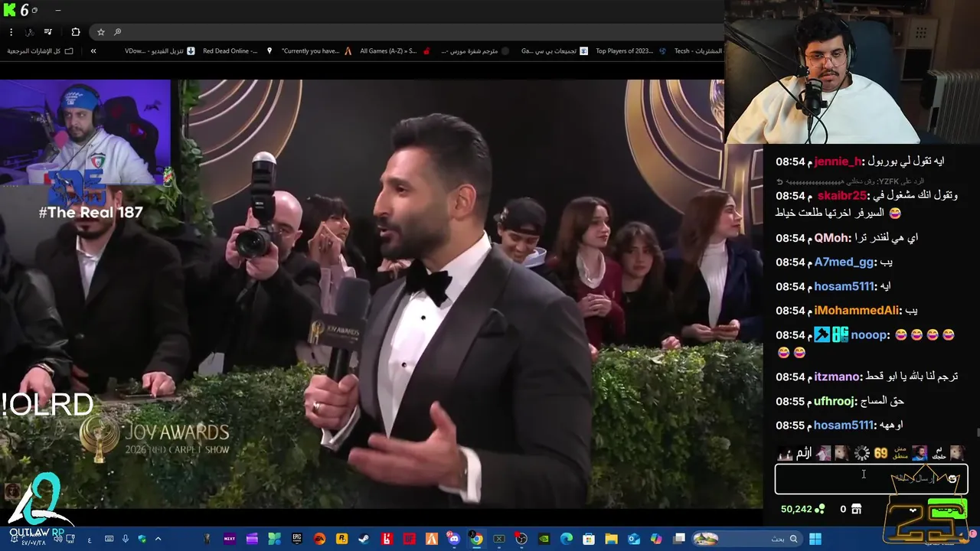This screenshot has height=551, width=980.
Task: Open the emoji picker in chat input
Action: (x=952, y=479)
